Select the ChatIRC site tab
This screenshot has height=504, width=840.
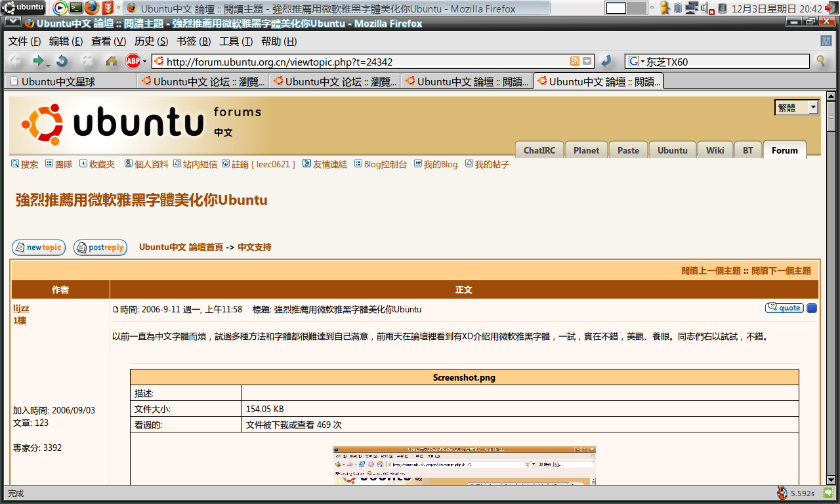coord(539,150)
